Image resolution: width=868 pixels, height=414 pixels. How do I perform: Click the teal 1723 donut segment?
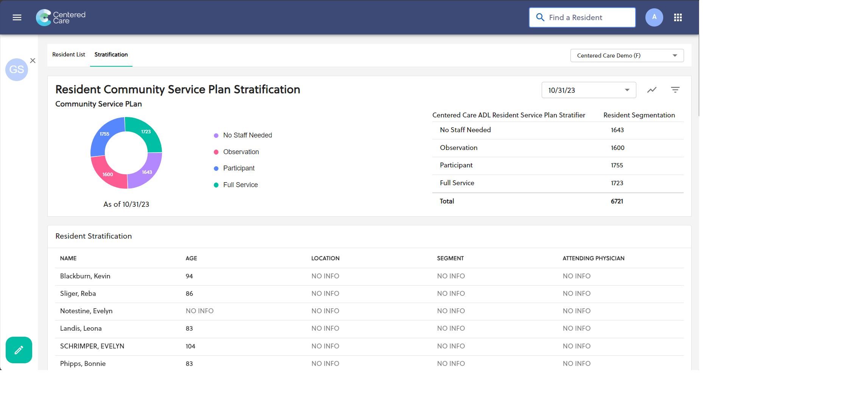[146, 132]
